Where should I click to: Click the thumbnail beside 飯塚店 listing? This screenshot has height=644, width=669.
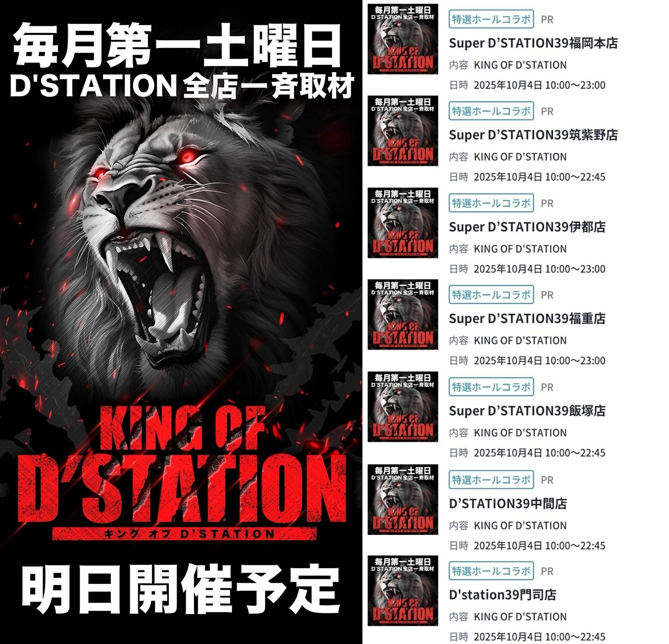pos(403,407)
